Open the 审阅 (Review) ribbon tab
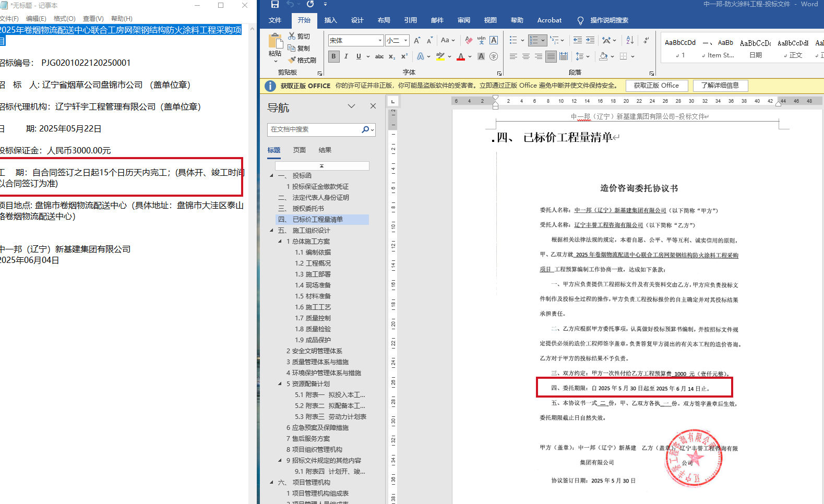The image size is (824, 504). click(464, 20)
